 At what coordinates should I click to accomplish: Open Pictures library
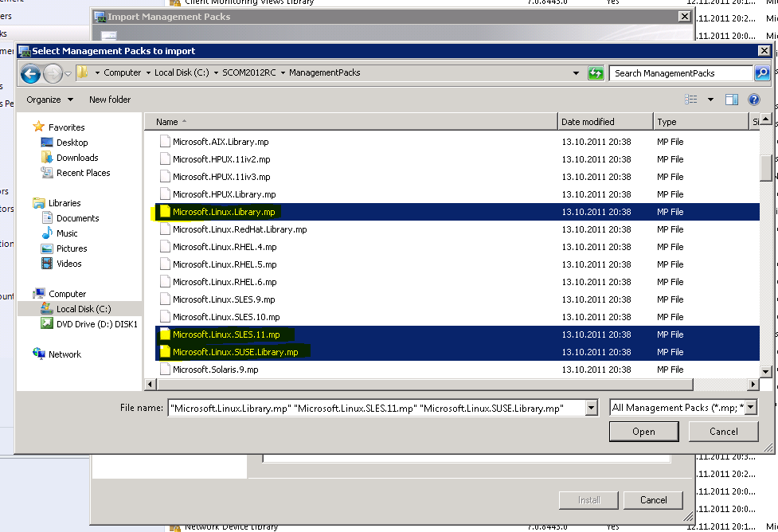pyautogui.click(x=65, y=248)
